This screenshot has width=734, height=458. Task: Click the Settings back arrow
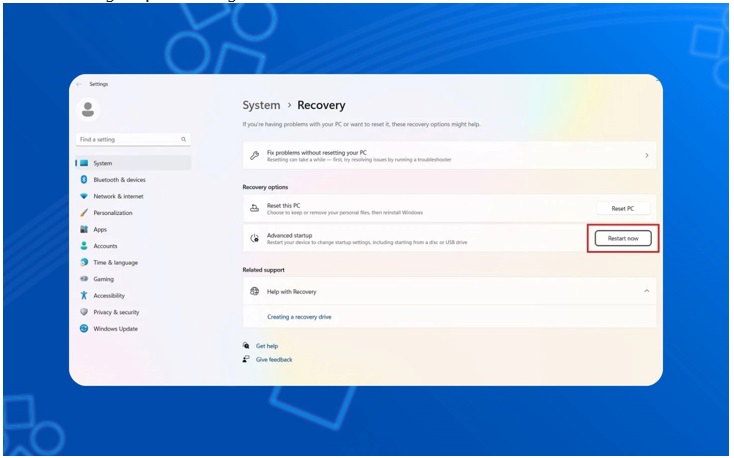coord(79,84)
